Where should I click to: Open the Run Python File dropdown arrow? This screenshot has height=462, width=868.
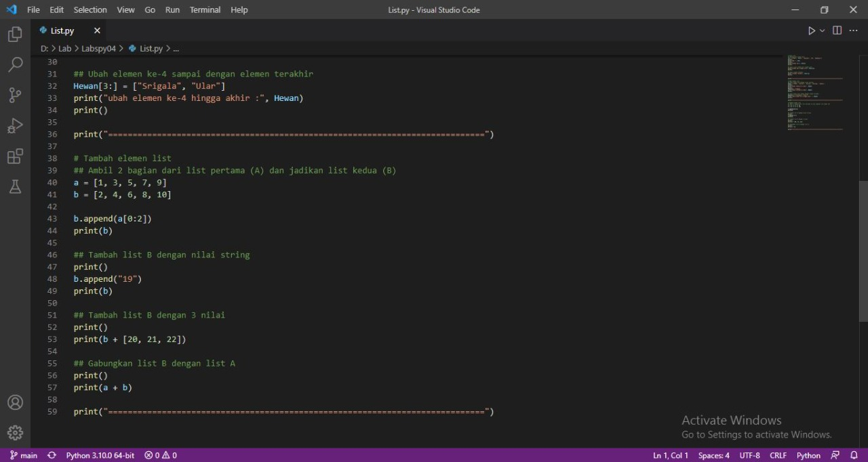click(821, 30)
